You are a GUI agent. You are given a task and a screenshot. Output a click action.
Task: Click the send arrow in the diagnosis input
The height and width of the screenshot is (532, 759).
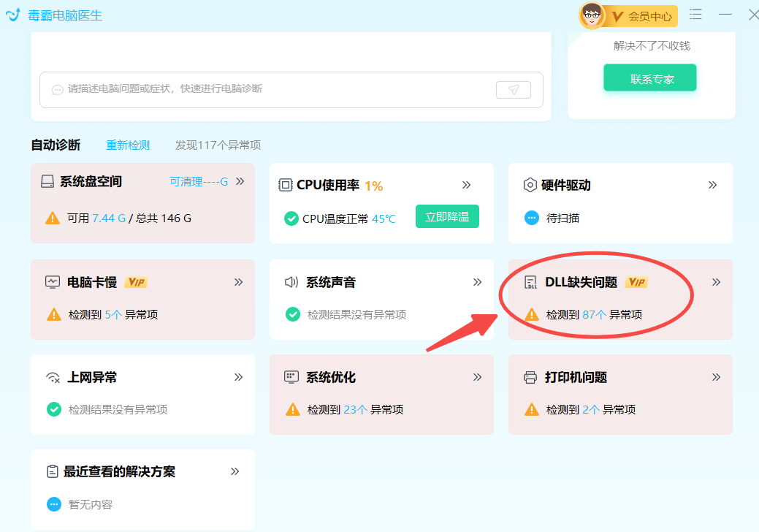pos(514,89)
